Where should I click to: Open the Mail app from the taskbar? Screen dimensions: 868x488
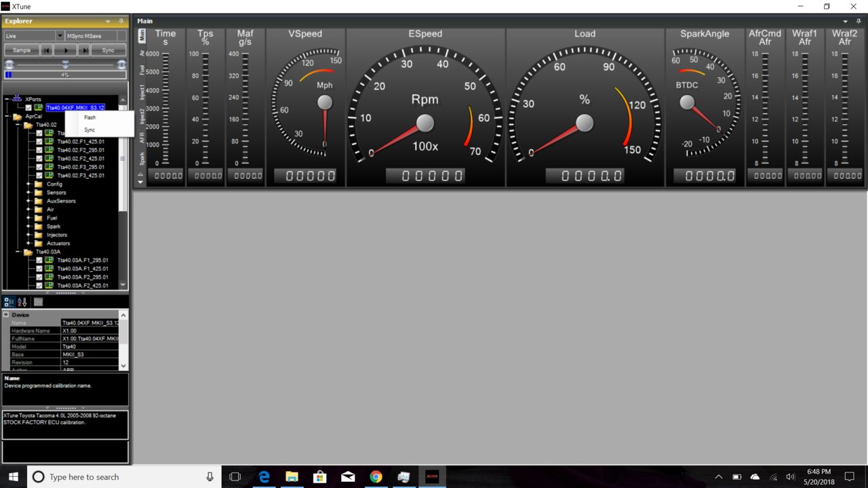pos(347,476)
